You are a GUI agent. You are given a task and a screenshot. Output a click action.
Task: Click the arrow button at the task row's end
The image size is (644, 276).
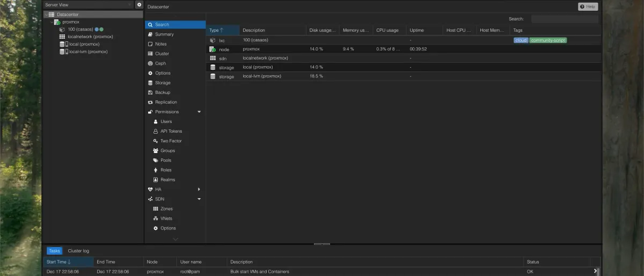(596, 272)
